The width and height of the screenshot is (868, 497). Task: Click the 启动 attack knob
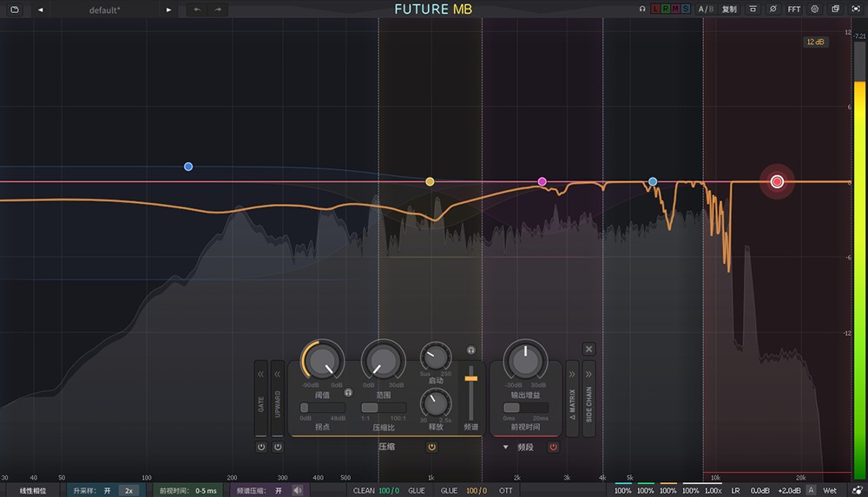pyautogui.click(x=436, y=357)
